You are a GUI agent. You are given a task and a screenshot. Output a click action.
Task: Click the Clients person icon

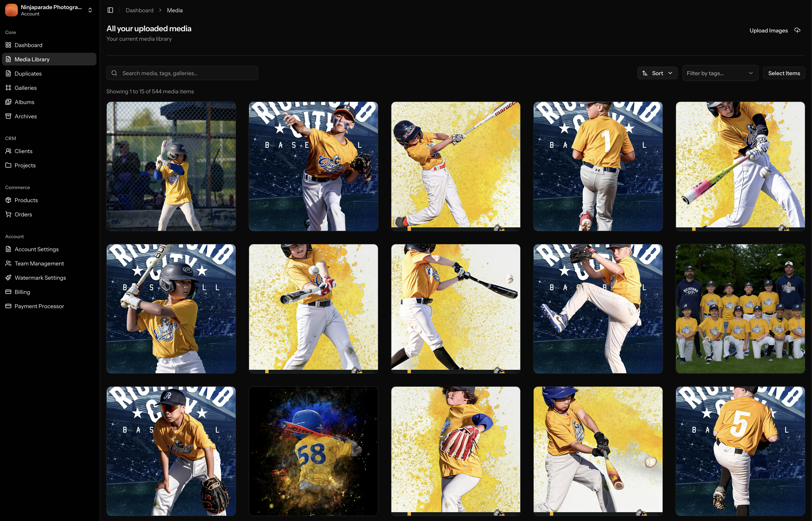tap(8, 151)
